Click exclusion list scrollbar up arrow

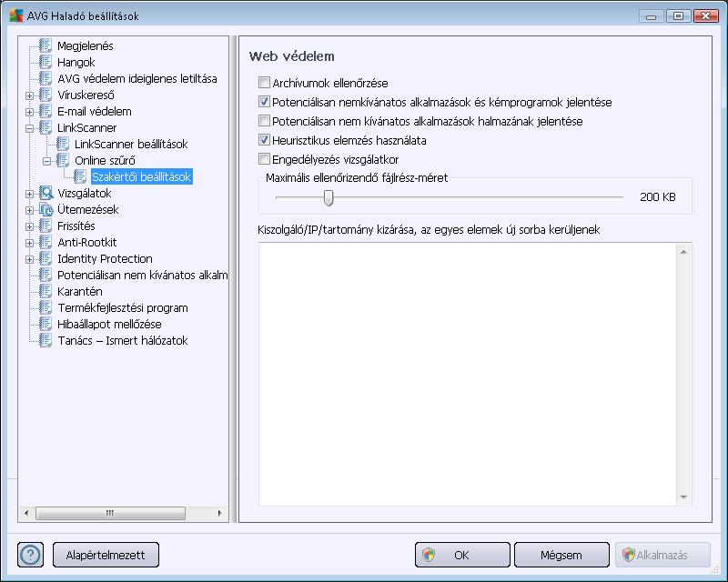point(683,252)
